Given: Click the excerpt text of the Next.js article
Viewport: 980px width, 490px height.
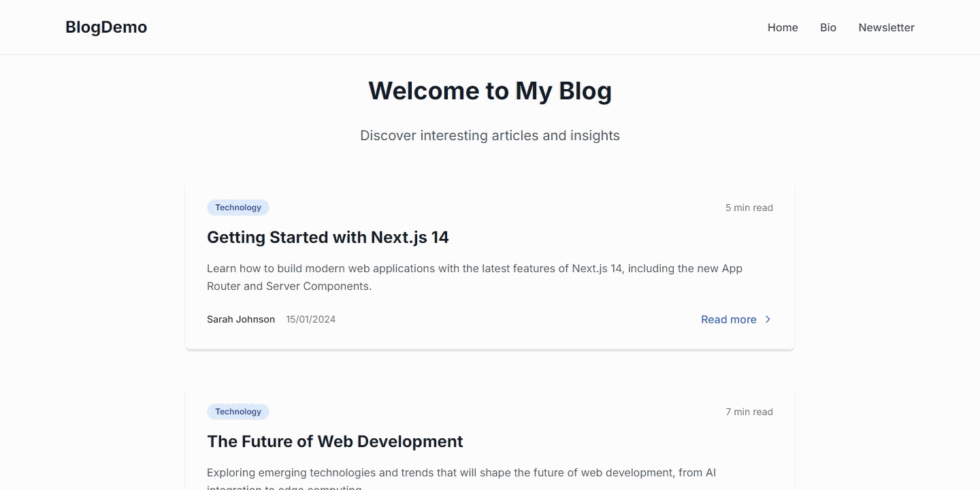Looking at the screenshot, I should pos(474,277).
